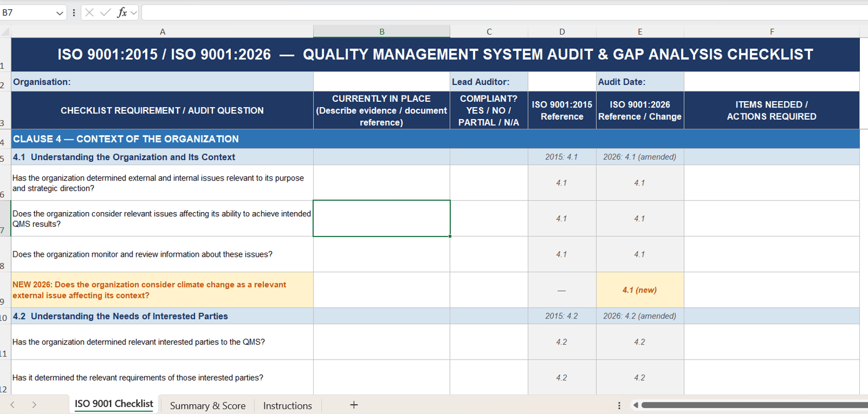The width and height of the screenshot is (868, 414).
Task: Click the dash cell in the climate row
Action: click(562, 290)
